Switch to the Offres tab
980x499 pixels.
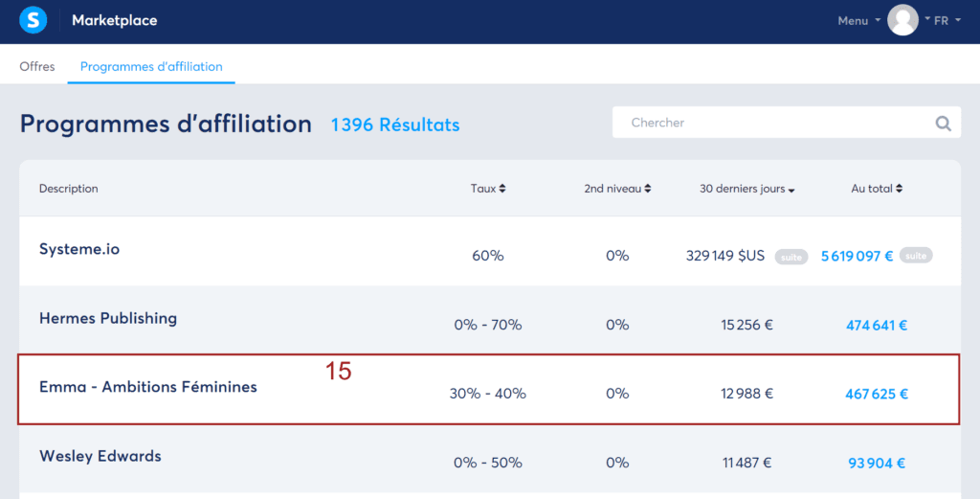[37, 66]
